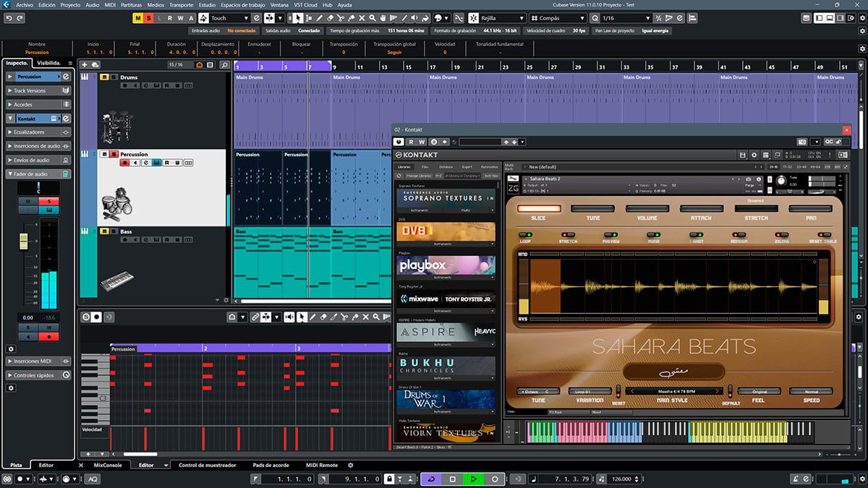This screenshot has height=488, width=868.
Task: Click the Record circle button in transport
Action: 495,479
